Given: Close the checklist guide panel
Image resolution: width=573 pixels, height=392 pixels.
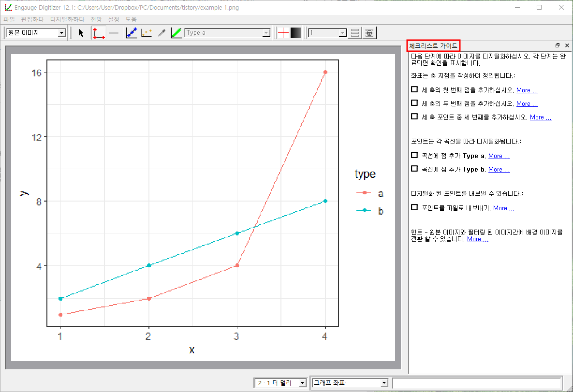Looking at the screenshot, I should pyautogui.click(x=567, y=45).
